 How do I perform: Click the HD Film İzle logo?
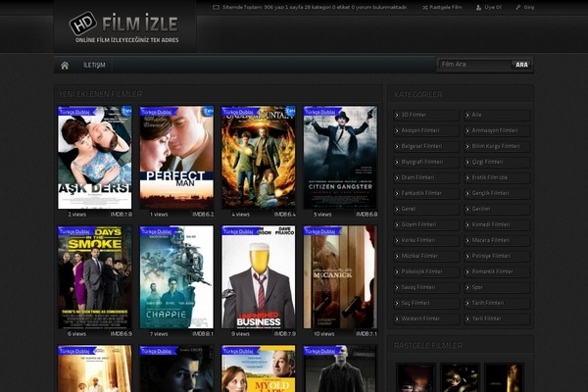coord(124,27)
